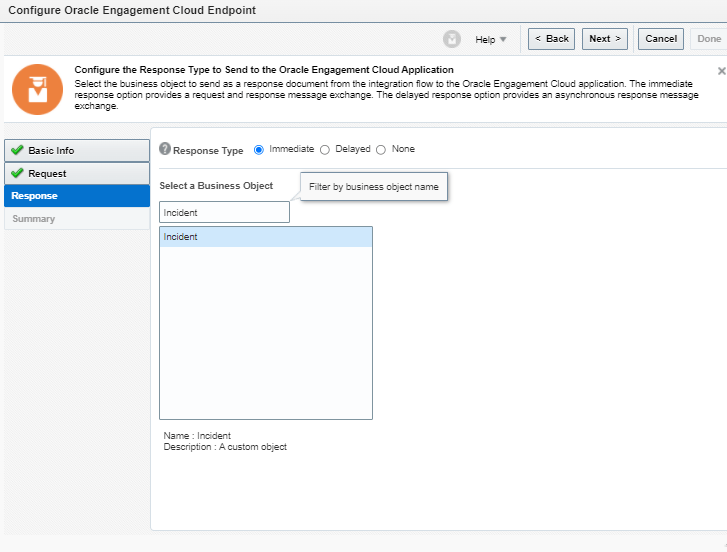Click the business object filter field

coord(224,212)
